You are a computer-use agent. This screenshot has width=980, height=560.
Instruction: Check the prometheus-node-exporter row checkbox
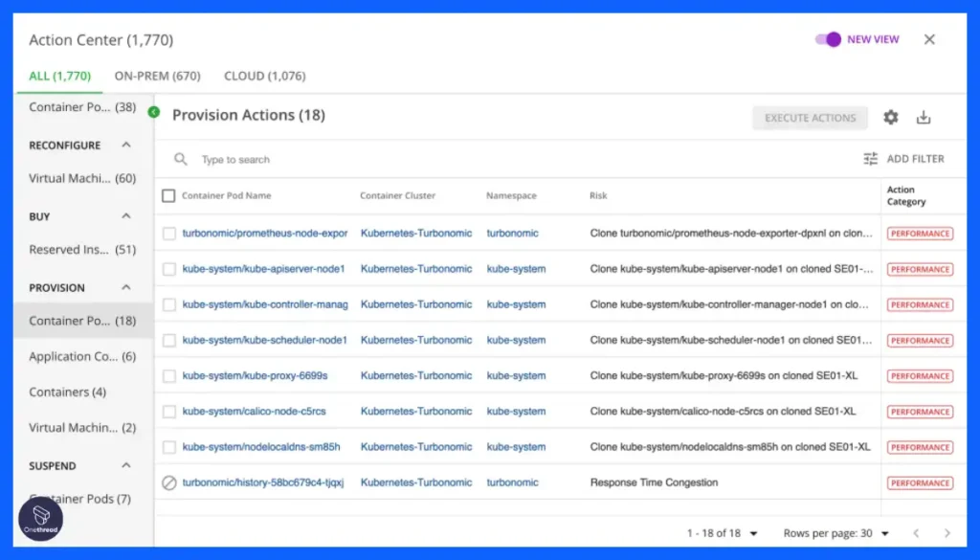pos(168,234)
